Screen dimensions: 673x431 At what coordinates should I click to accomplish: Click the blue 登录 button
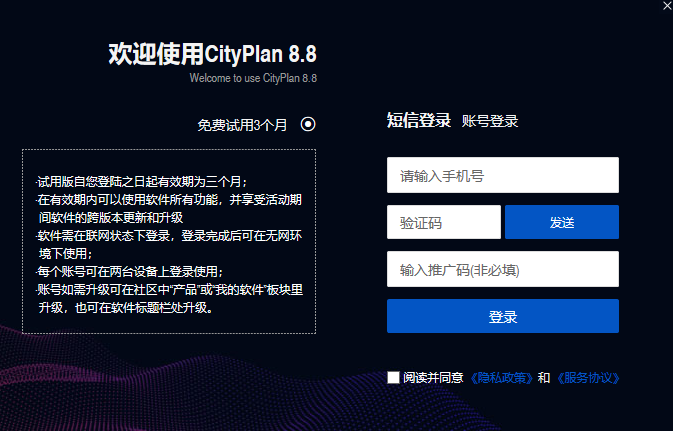pyautogui.click(x=503, y=316)
